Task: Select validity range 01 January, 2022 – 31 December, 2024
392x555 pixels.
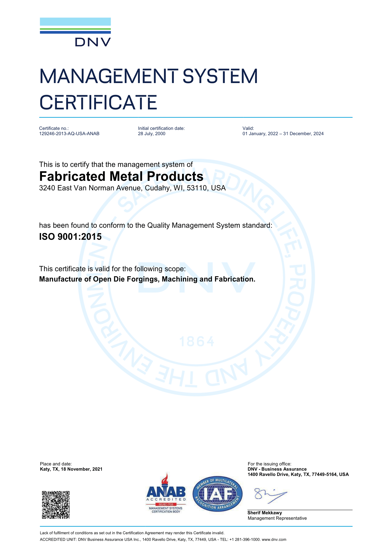Action: (283, 134)
